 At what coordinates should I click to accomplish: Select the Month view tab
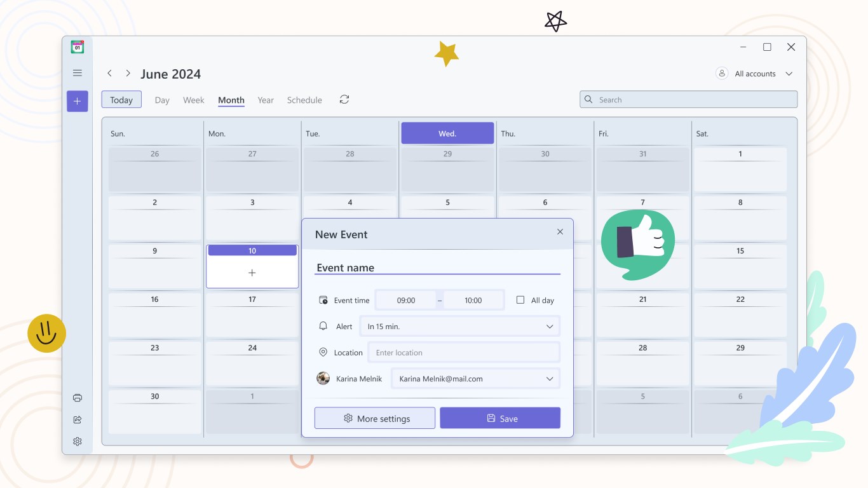[x=231, y=100]
